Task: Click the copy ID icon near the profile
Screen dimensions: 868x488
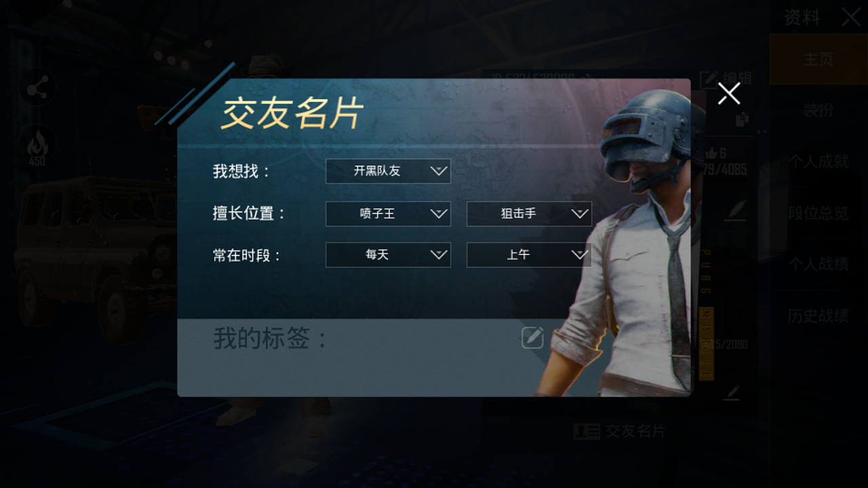Action: (742, 119)
